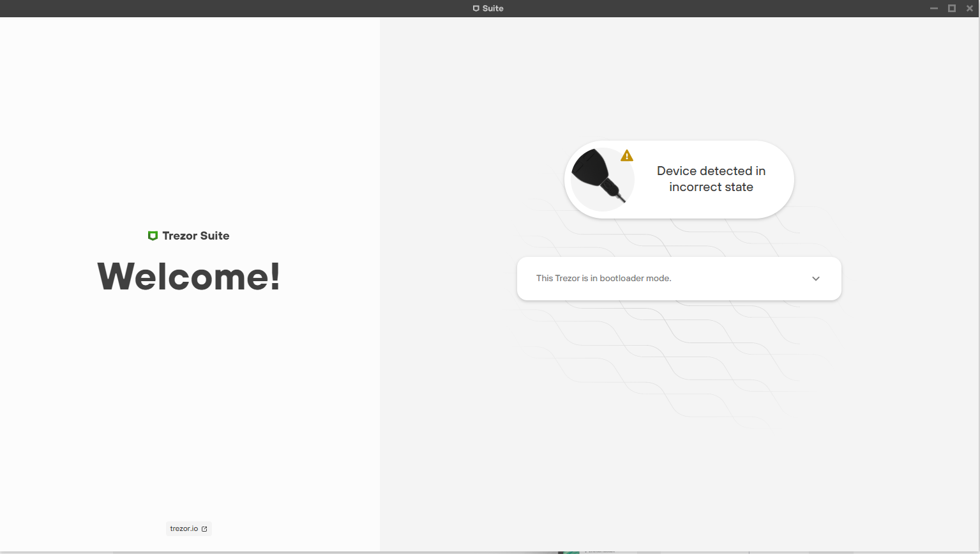This screenshot has width=980, height=554.
Task: Click the Welcome! heading
Action: [189, 277]
